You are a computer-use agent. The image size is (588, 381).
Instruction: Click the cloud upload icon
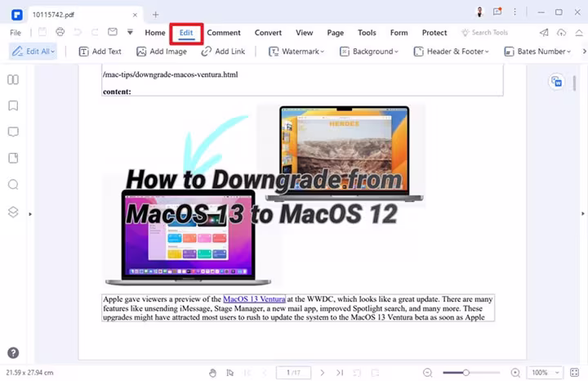[561, 33]
